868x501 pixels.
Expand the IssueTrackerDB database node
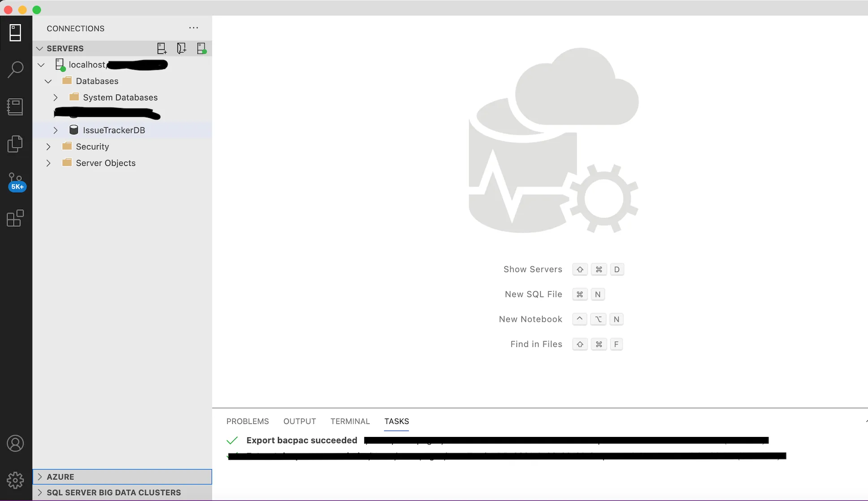(x=56, y=130)
